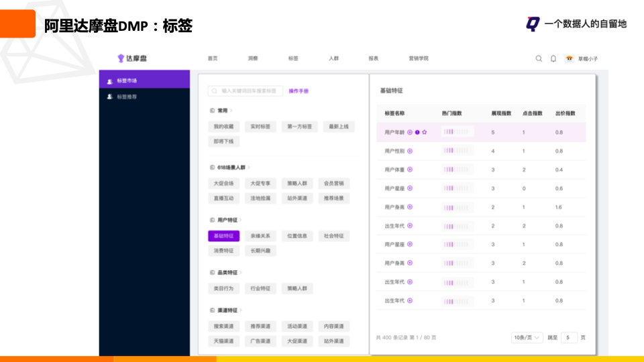Click the icon before 品类特征 heading
This screenshot has height=362, width=644.
(x=213, y=273)
